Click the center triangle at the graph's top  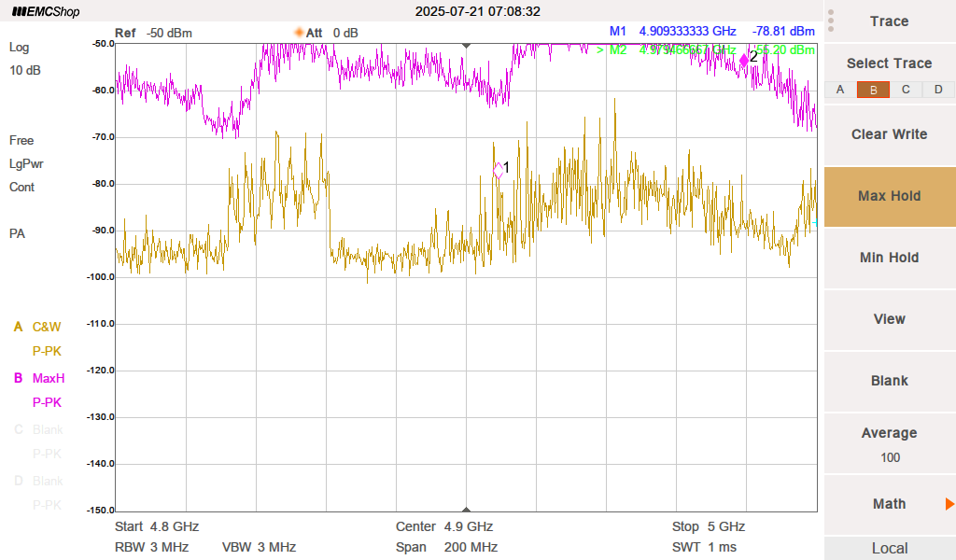pyautogui.click(x=467, y=45)
